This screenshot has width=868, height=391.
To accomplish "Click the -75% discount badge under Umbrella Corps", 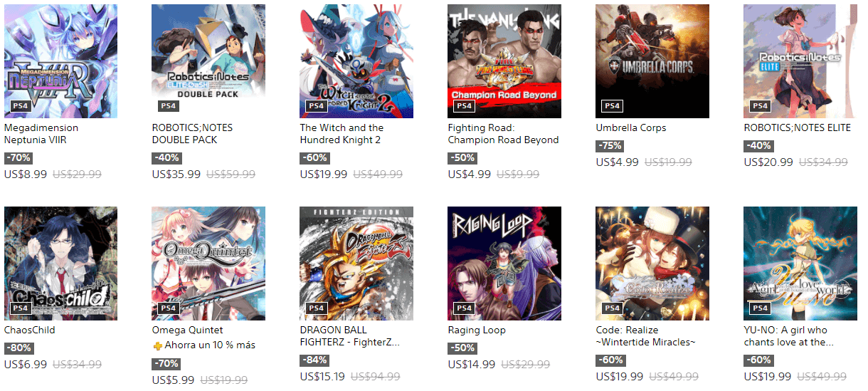I will 610,145.
